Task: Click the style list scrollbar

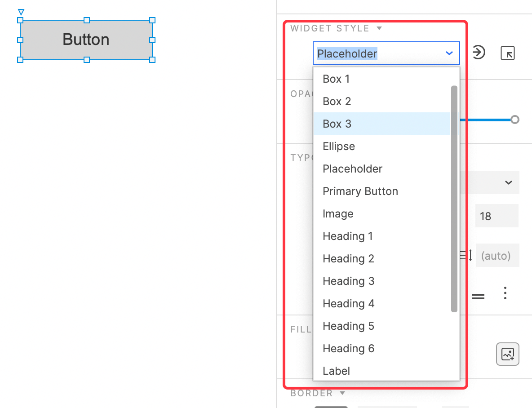Action: 454,199
